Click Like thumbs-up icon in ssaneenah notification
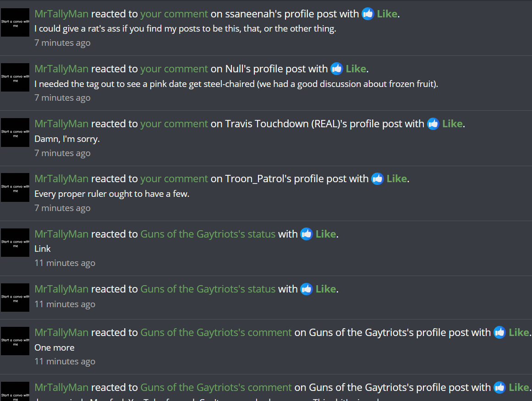The height and width of the screenshot is (401, 532). pos(368,14)
